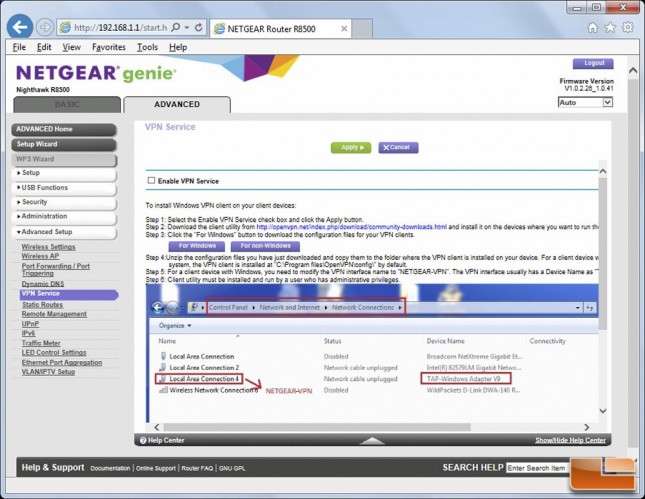Click the browser Forward arrow button

click(x=44, y=28)
